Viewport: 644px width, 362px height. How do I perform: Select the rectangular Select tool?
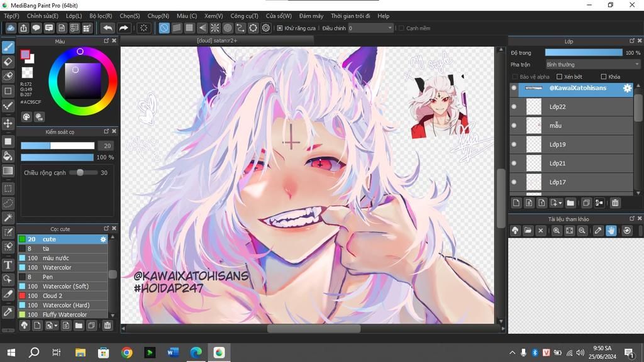8,189
